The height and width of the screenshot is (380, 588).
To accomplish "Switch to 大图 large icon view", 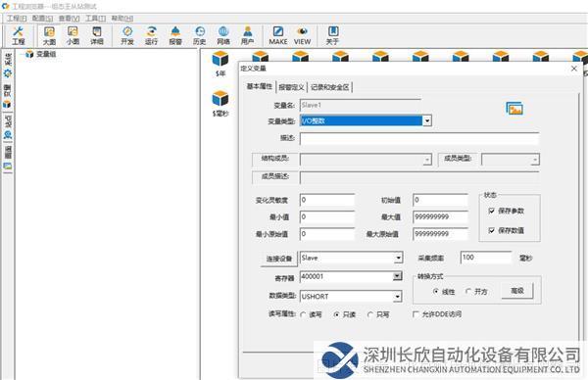I will pos(49,36).
